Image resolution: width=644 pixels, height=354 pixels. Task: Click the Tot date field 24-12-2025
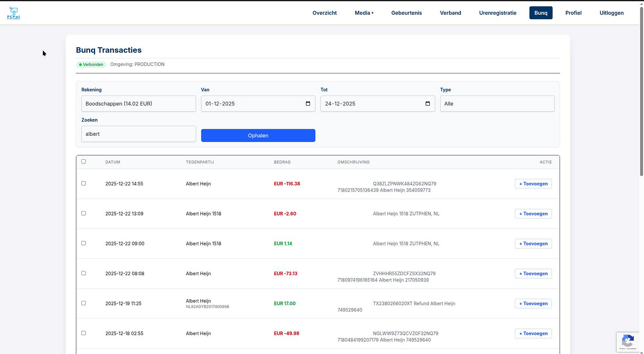point(378,104)
